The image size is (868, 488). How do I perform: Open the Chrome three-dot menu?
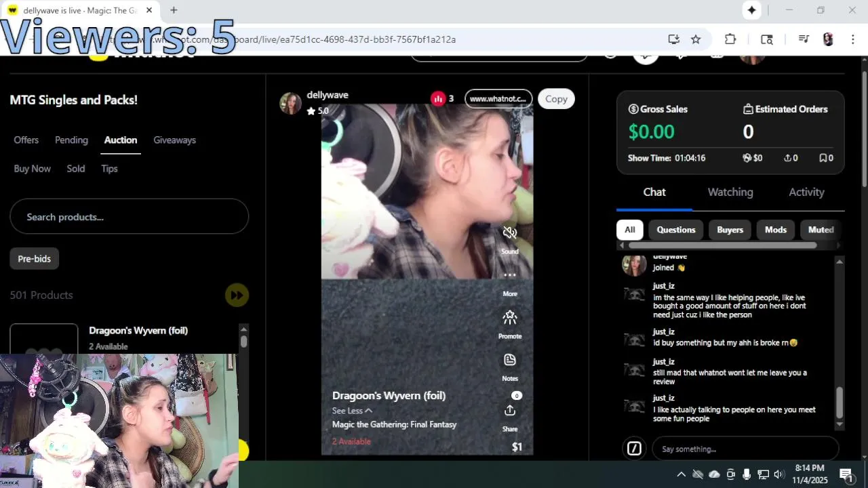(852, 39)
